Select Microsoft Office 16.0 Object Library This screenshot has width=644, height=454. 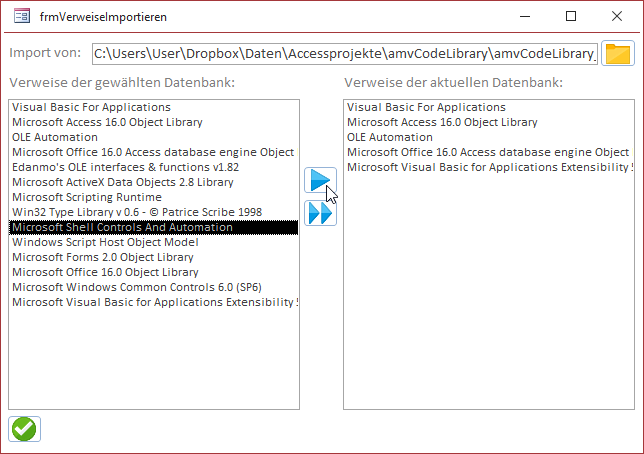pos(105,272)
